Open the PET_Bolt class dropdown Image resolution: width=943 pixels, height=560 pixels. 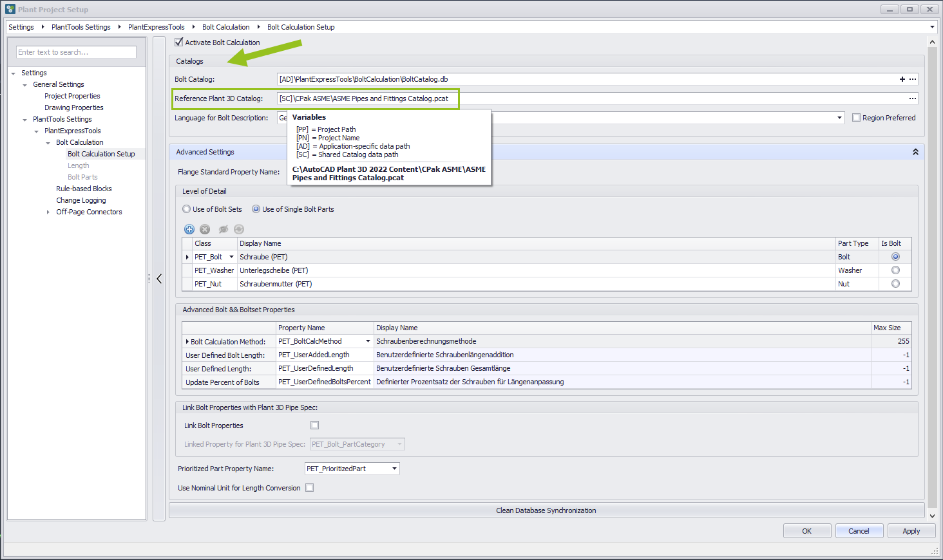tap(231, 257)
